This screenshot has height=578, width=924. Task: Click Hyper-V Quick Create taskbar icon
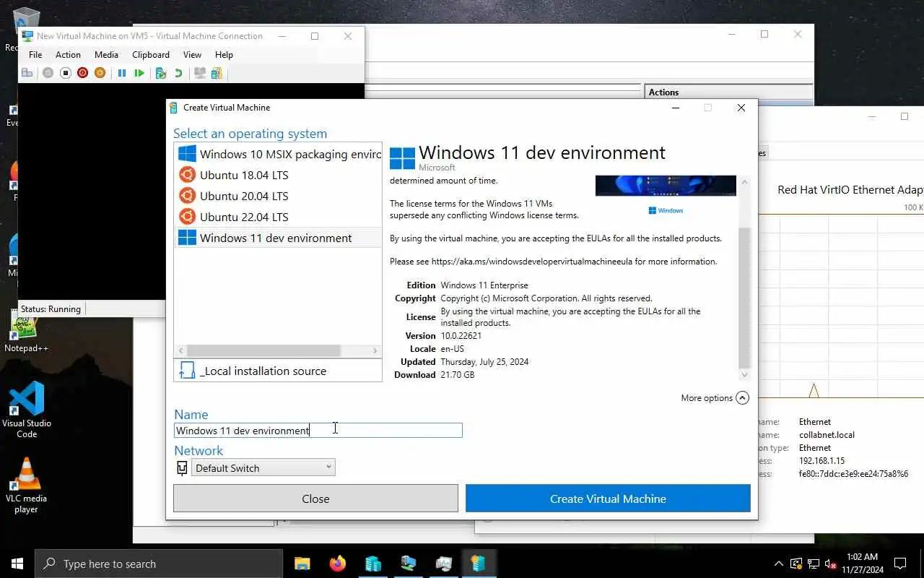pyautogui.click(x=478, y=564)
